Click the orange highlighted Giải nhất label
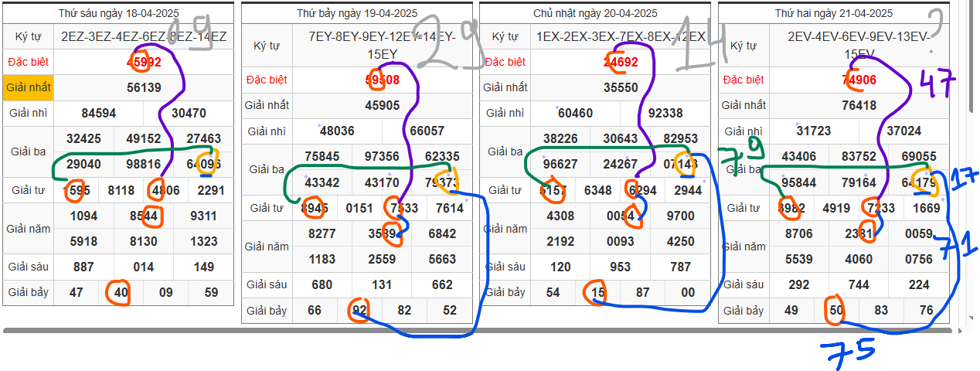Image resolution: width=980 pixels, height=371 pixels. coord(29,87)
